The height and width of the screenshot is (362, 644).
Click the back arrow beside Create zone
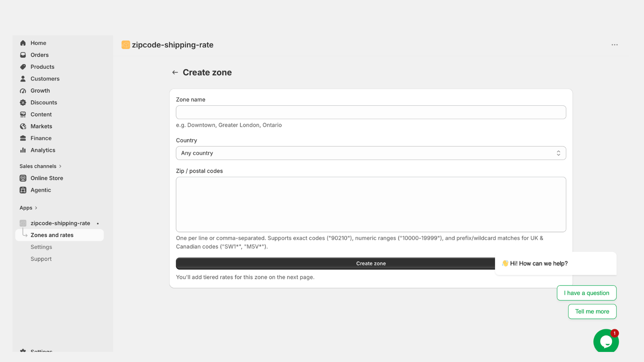tap(175, 72)
